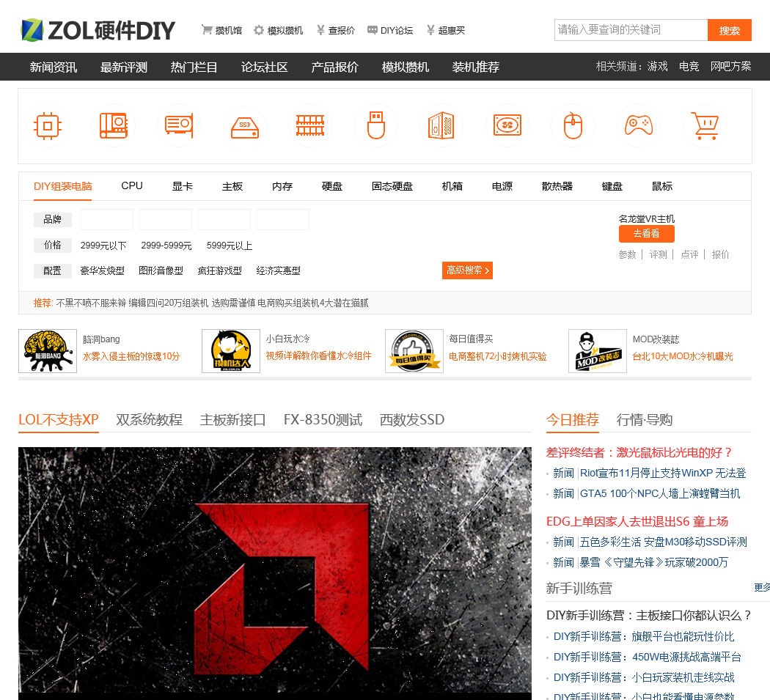Click 模拟攒机 gear link in header
Screen dimensions: 770x700
pos(279,31)
